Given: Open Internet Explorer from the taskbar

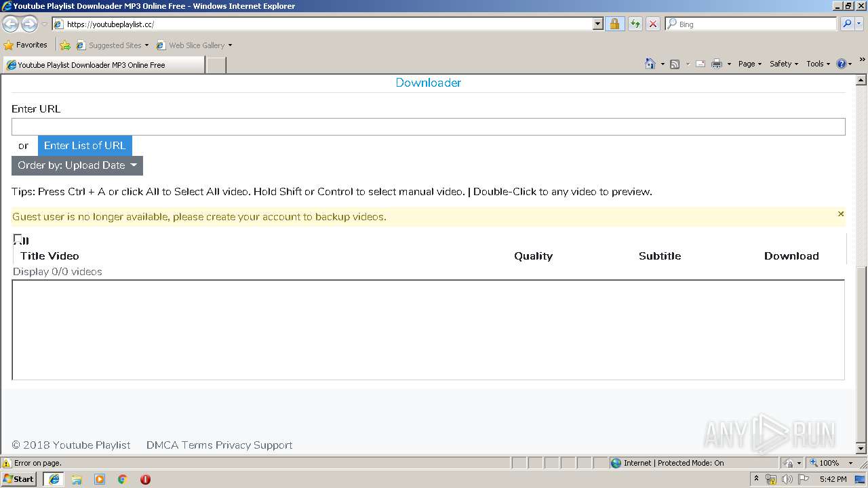Looking at the screenshot, I should [x=54, y=479].
